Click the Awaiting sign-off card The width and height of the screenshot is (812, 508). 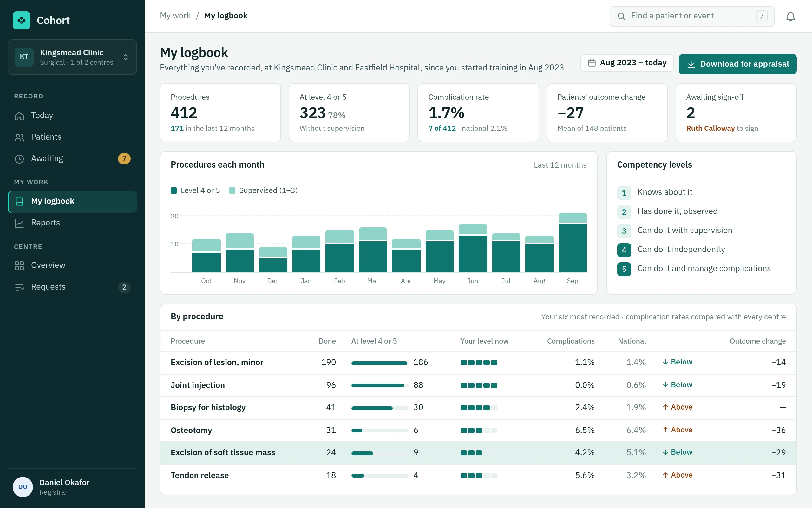tap(736, 113)
